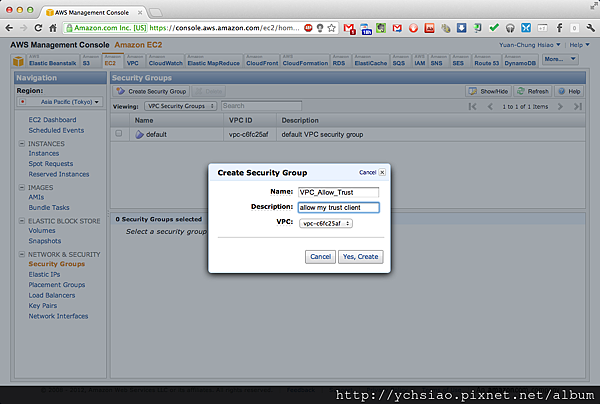Open the Region dropdown Asia Pacific (Tokyo)
The height and width of the screenshot is (404, 600).
(x=60, y=102)
